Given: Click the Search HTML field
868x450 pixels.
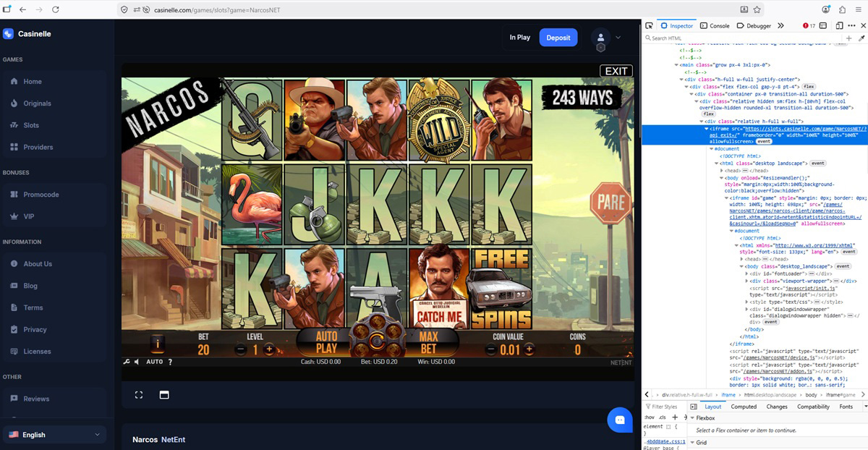Looking at the screenshot, I should point(744,38).
